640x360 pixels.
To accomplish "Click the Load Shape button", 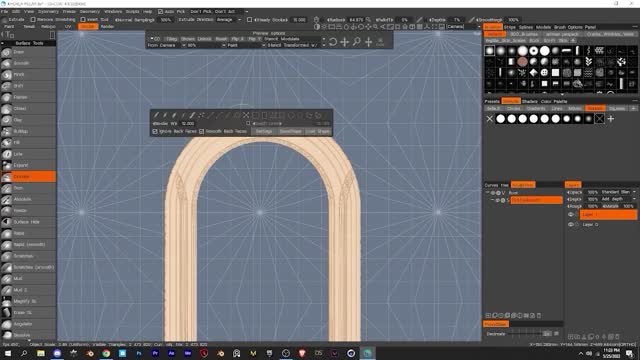I will coord(318,131).
